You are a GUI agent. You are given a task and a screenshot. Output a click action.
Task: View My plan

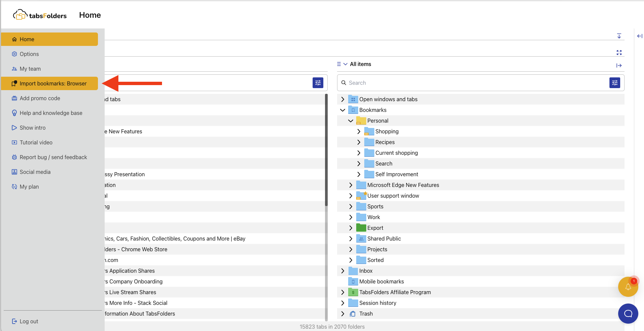[50, 187]
